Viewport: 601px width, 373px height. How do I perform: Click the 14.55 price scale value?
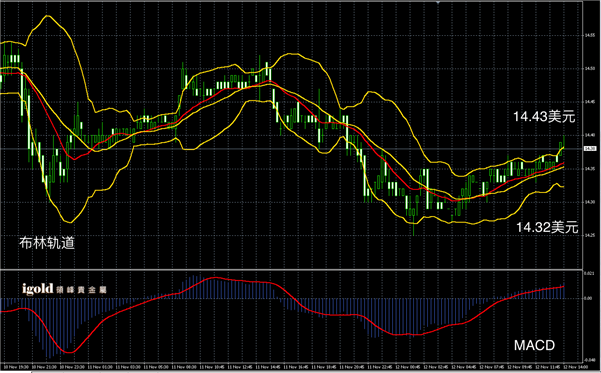[x=590, y=35]
